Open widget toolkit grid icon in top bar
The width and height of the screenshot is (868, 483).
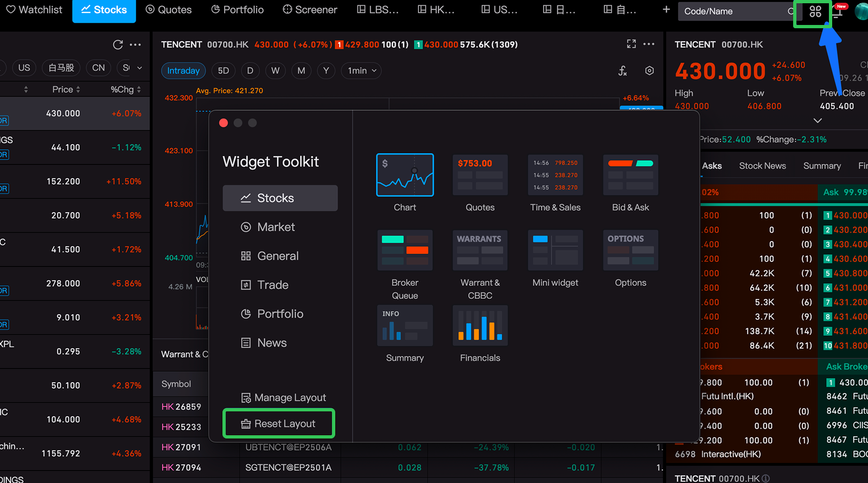tap(815, 11)
